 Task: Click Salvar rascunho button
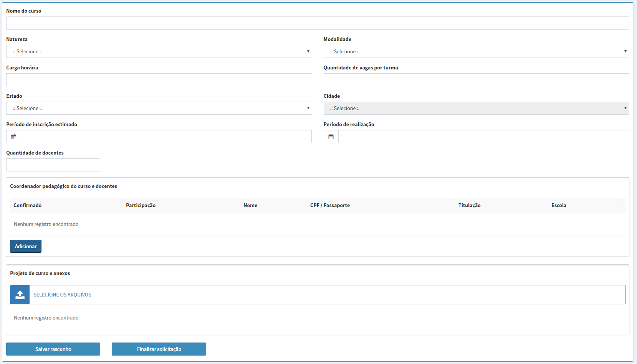point(53,349)
